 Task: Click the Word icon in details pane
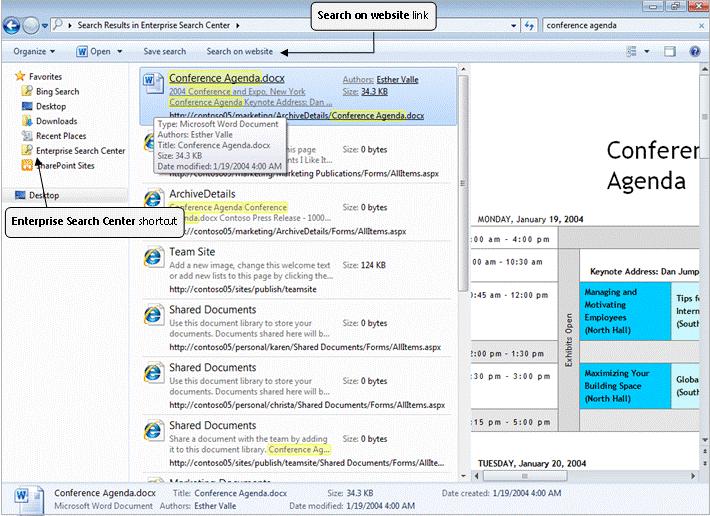click(x=29, y=500)
